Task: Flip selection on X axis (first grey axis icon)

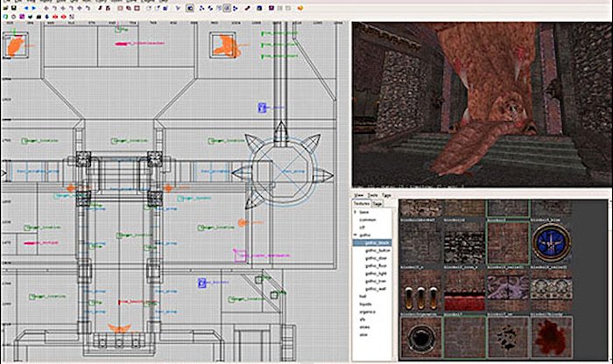Action: click(46, 8)
